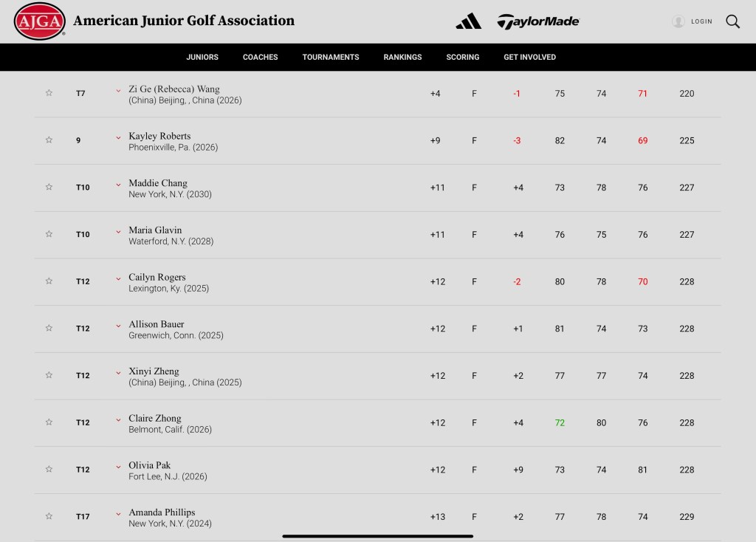Click the TaylorMade sponsor logo

click(x=538, y=21)
